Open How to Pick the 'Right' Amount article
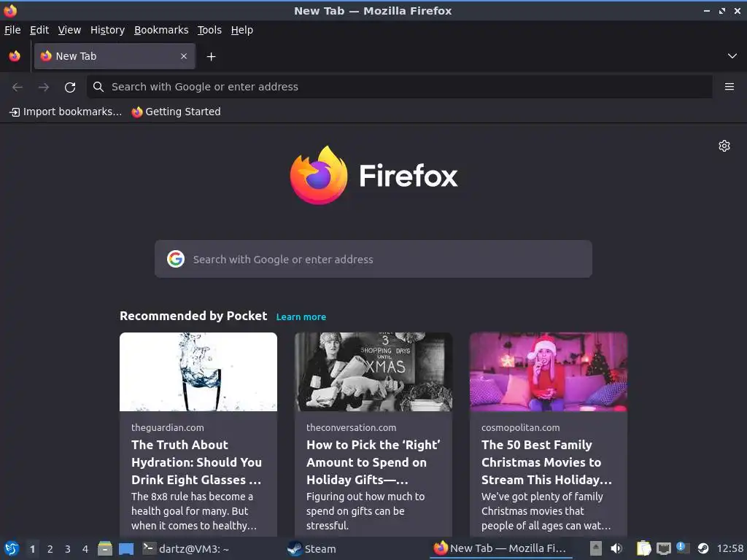 pos(373,462)
